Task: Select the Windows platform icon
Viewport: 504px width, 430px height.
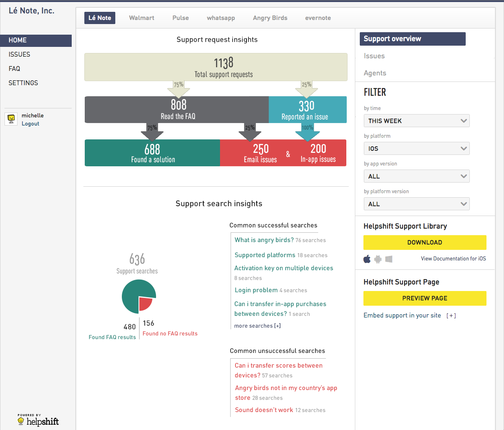Action: tap(389, 259)
